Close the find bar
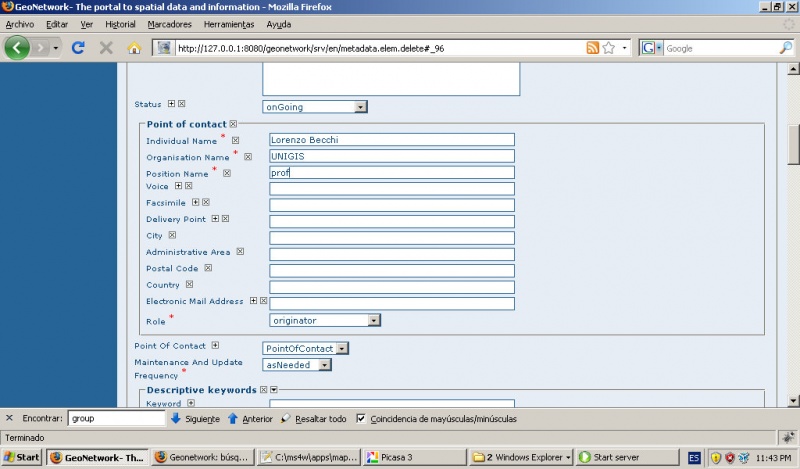800x469 pixels. (9, 418)
